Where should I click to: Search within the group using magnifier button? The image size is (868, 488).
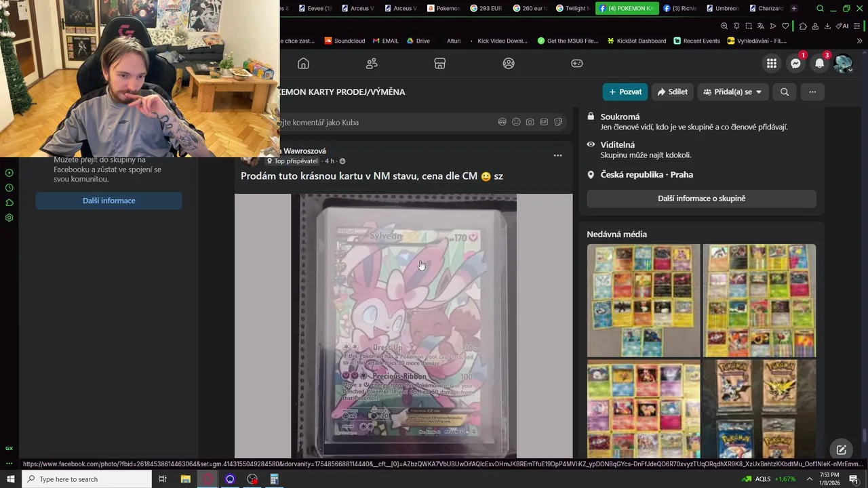point(785,91)
